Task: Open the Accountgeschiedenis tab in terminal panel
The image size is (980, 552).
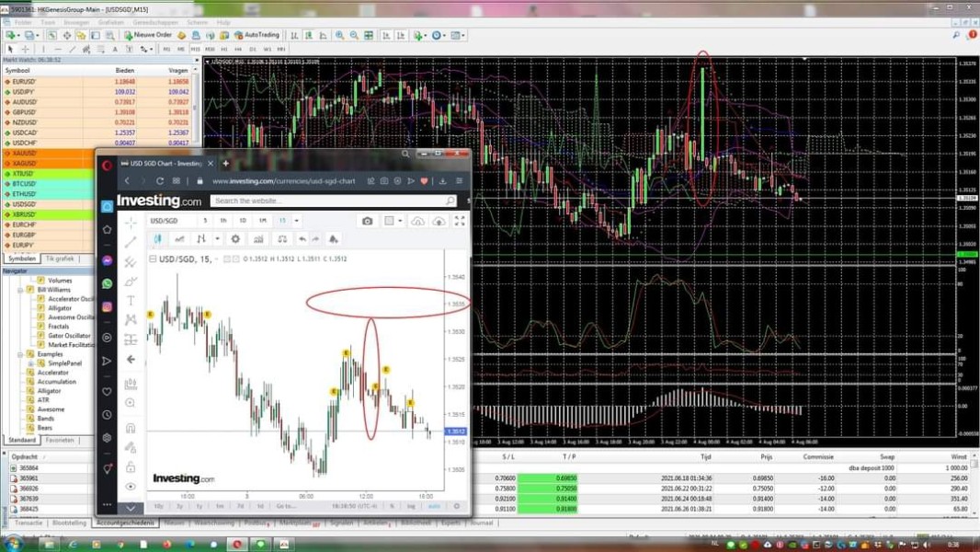Action: (x=125, y=523)
